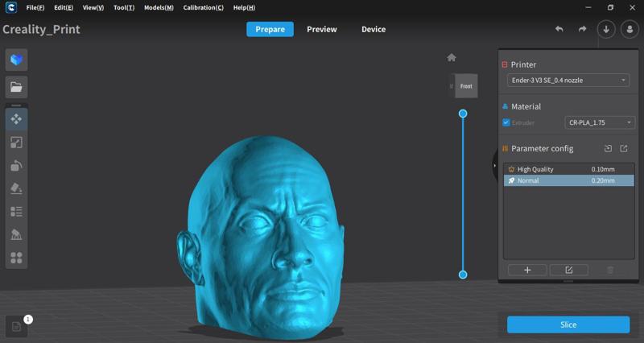Screen dimensions: 644x343
Task: Open the CR-PLA_1.75 material dropdown
Action: pos(600,122)
